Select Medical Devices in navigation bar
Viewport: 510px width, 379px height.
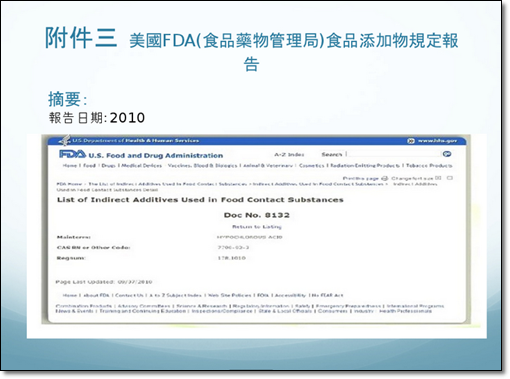pos(142,166)
